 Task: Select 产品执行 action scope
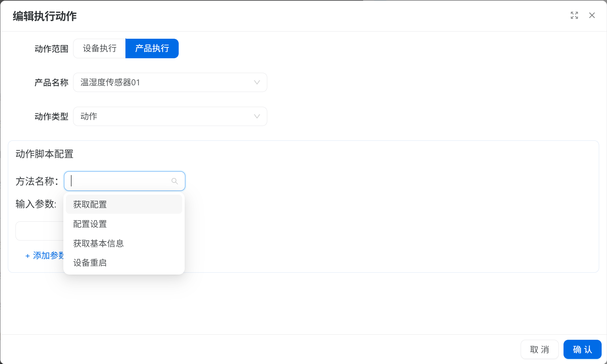[x=152, y=48]
